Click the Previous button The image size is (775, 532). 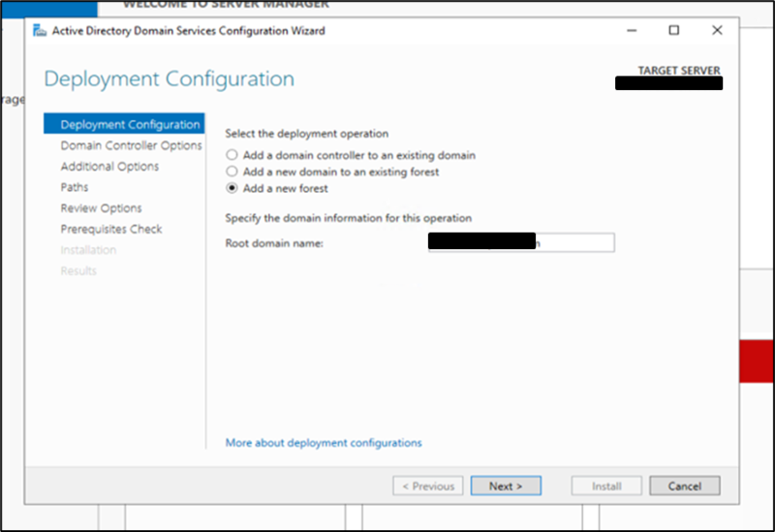(428, 486)
